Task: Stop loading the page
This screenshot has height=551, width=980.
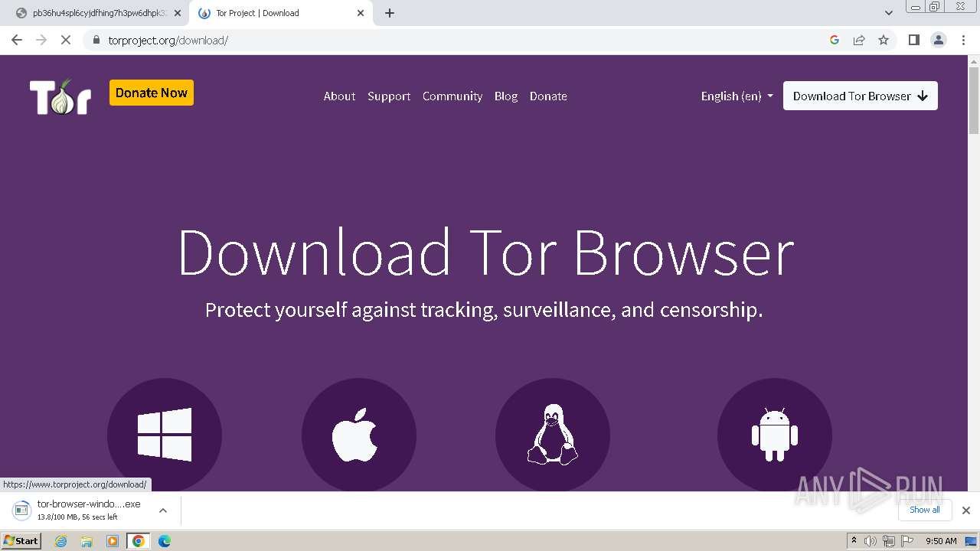Action: click(66, 40)
